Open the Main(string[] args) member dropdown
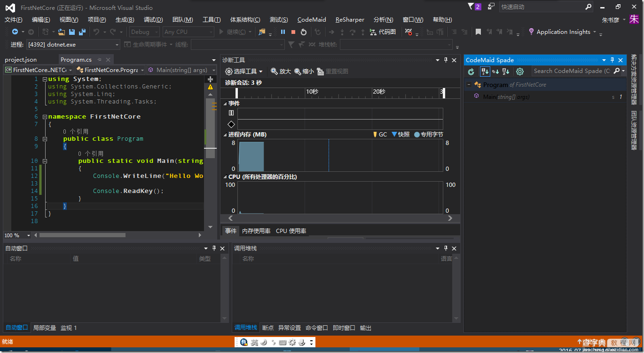Image resolution: width=644 pixels, height=353 pixels. click(x=181, y=70)
